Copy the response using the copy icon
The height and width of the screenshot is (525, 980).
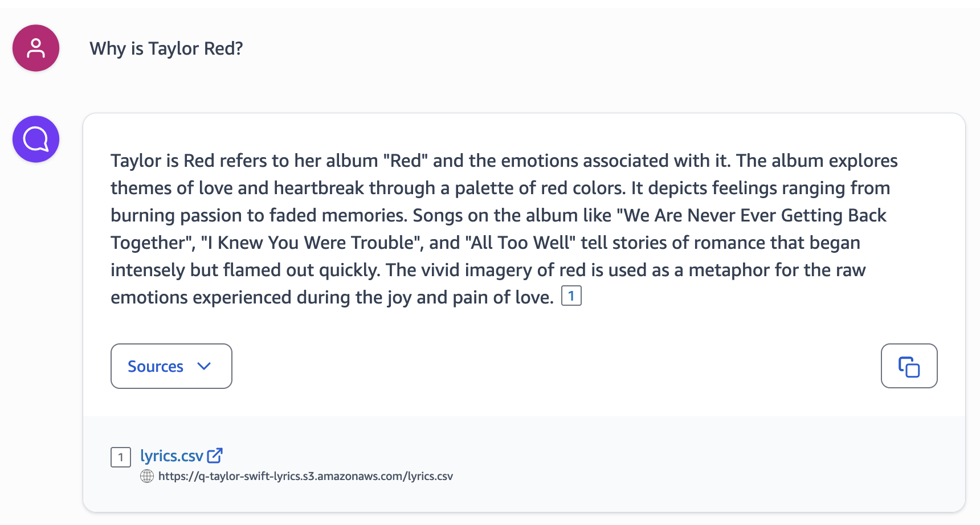pos(909,366)
